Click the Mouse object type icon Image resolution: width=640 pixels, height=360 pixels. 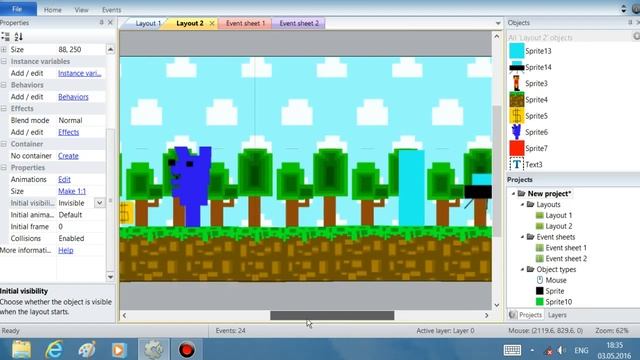click(540, 280)
